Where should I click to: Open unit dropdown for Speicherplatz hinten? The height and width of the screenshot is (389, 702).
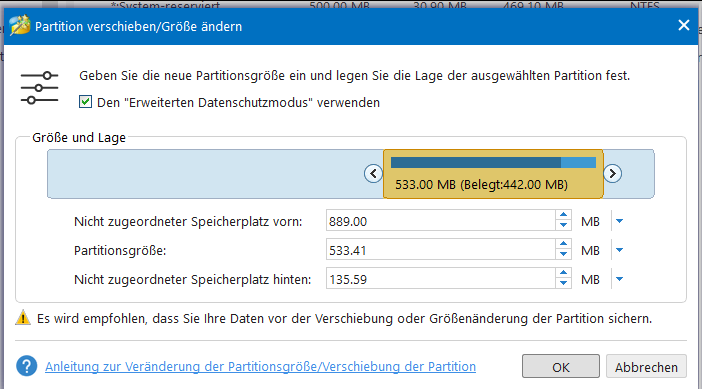(x=620, y=279)
